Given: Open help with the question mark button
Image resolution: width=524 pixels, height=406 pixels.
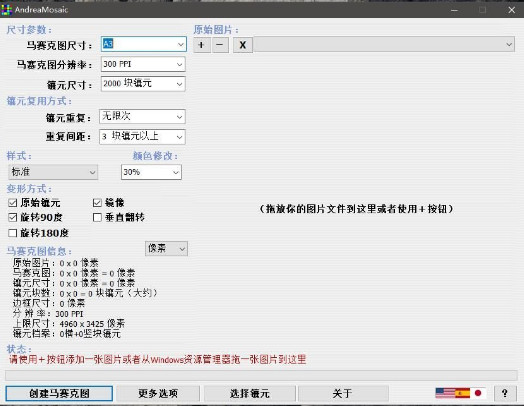Looking at the screenshot, I should (505, 393).
